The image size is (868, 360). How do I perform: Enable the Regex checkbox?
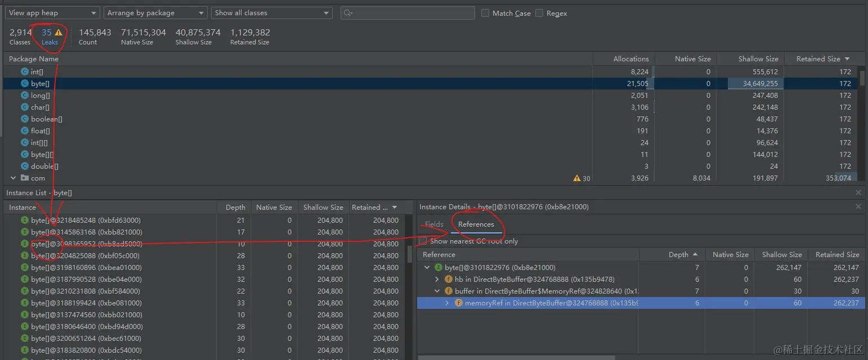tap(539, 13)
